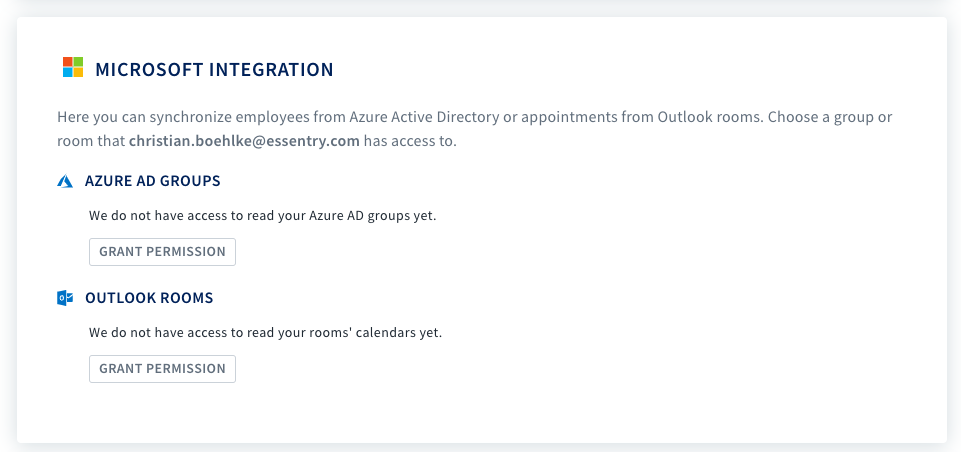
Task: Click the blue square of Microsoft logo
Action: (67, 73)
